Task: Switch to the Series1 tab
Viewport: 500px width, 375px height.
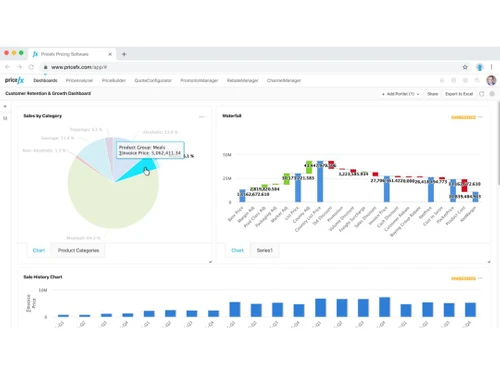Action: tap(265, 250)
